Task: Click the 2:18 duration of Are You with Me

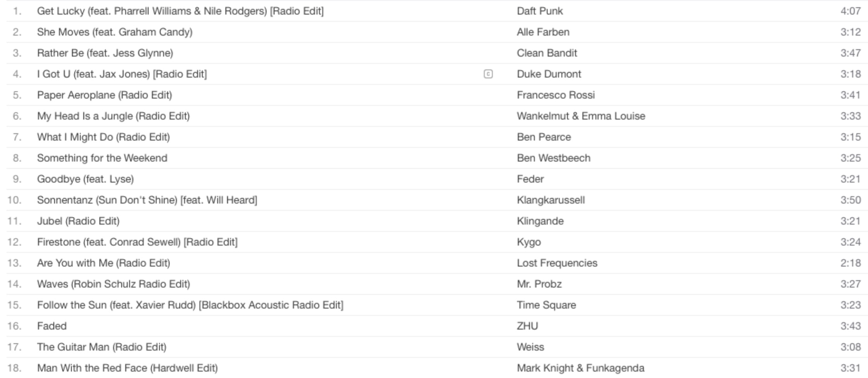Action: (x=850, y=263)
